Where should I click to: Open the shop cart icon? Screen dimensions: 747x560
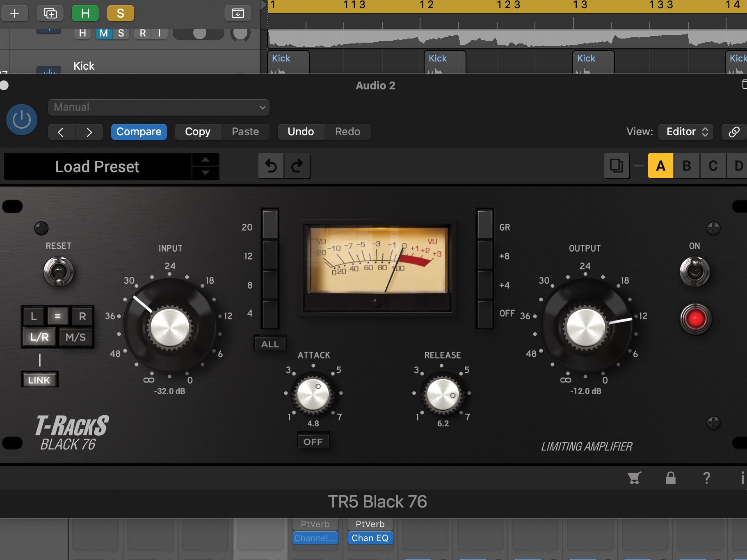click(634, 478)
